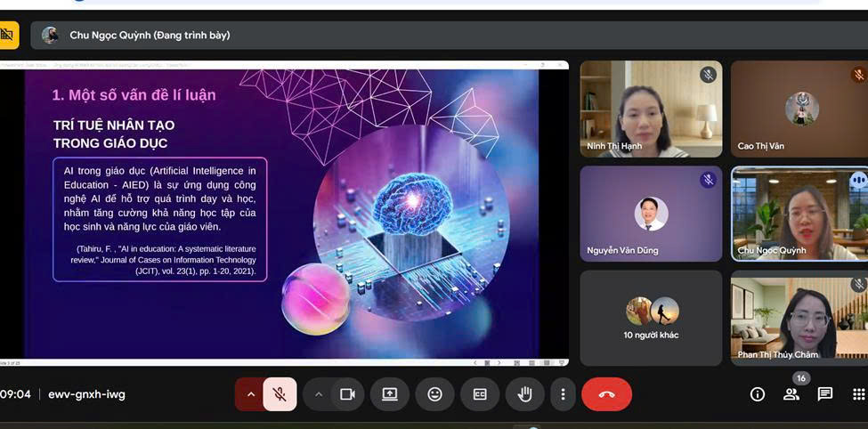Click the Nguyễn Văn Dũng participant tile
Screen dimensions: 868x429
651,214
